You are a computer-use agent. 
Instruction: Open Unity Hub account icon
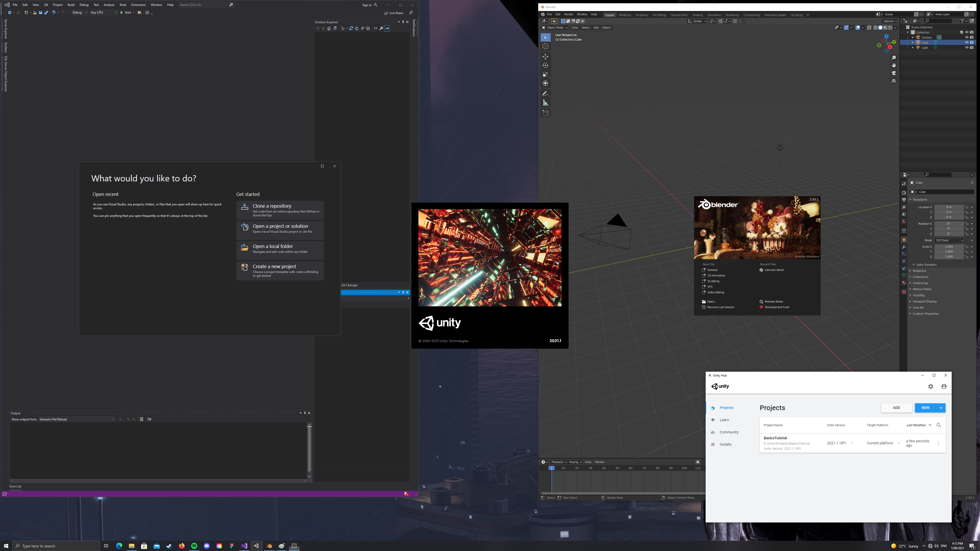(944, 386)
